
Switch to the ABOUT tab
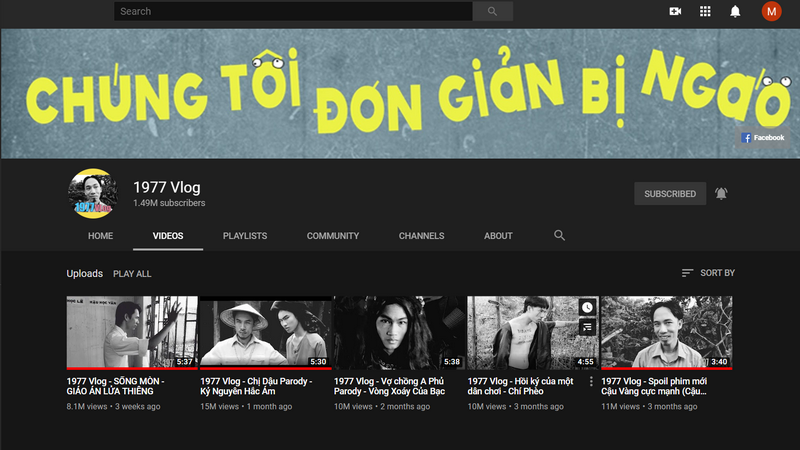(x=498, y=236)
